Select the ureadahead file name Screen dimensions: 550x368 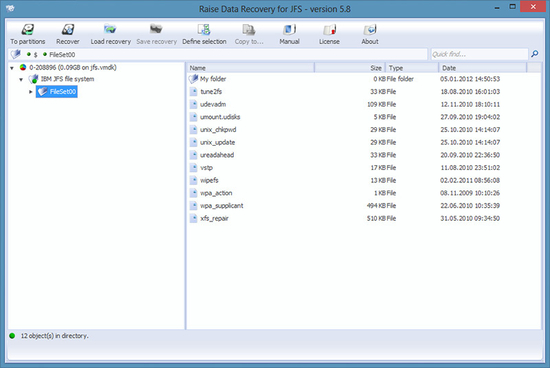(x=217, y=155)
